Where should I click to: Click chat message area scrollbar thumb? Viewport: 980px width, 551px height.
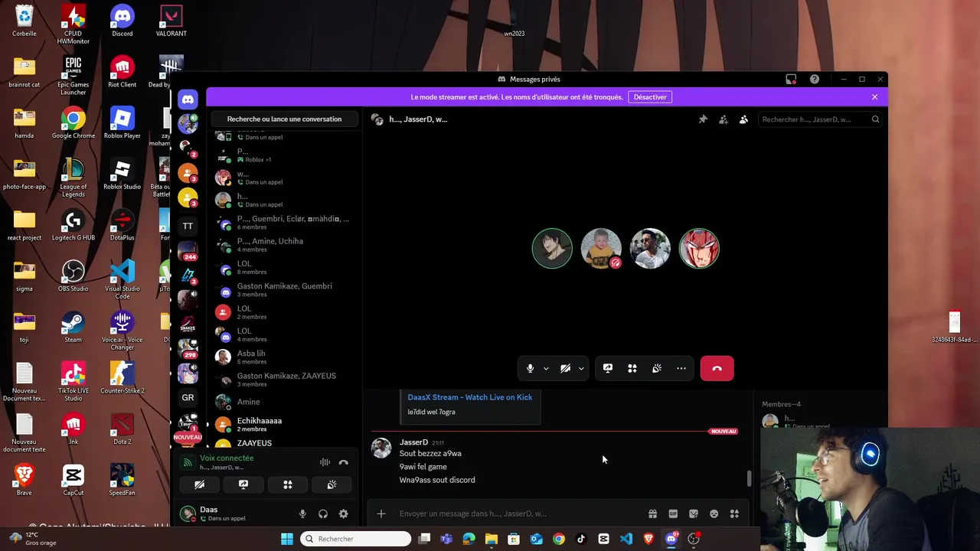click(x=749, y=479)
